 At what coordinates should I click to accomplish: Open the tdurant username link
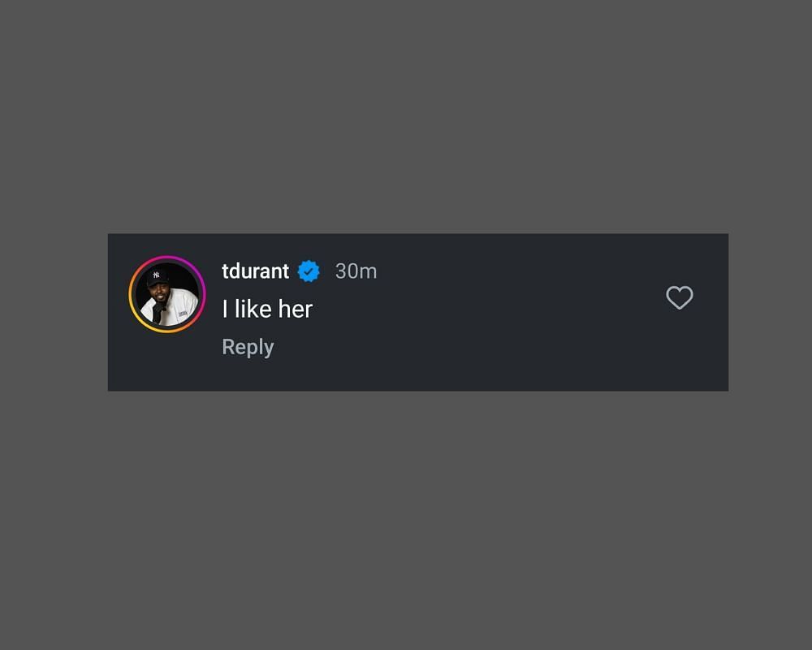255,271
